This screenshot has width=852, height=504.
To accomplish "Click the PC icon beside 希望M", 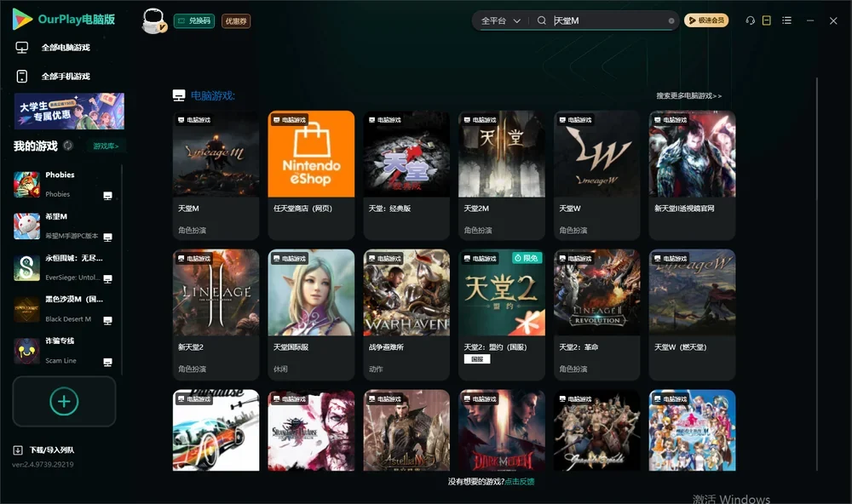I will click(107, 238).
